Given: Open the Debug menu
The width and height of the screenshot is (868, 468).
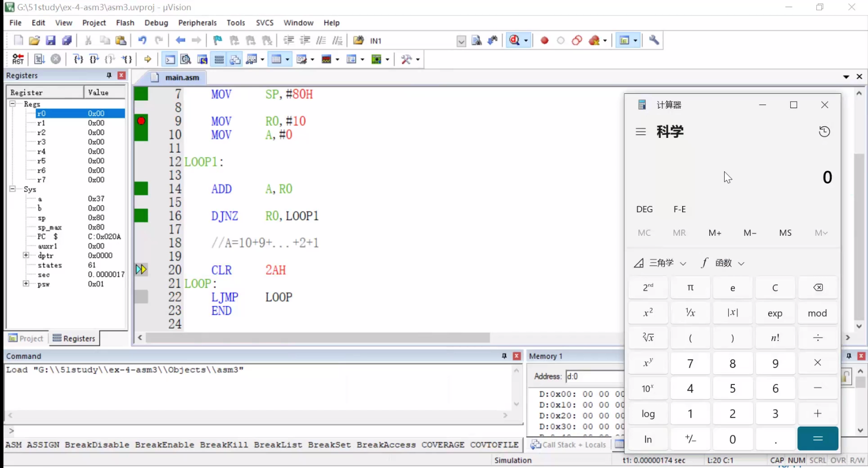Looking at the screenshot, I should click(156, 23).
